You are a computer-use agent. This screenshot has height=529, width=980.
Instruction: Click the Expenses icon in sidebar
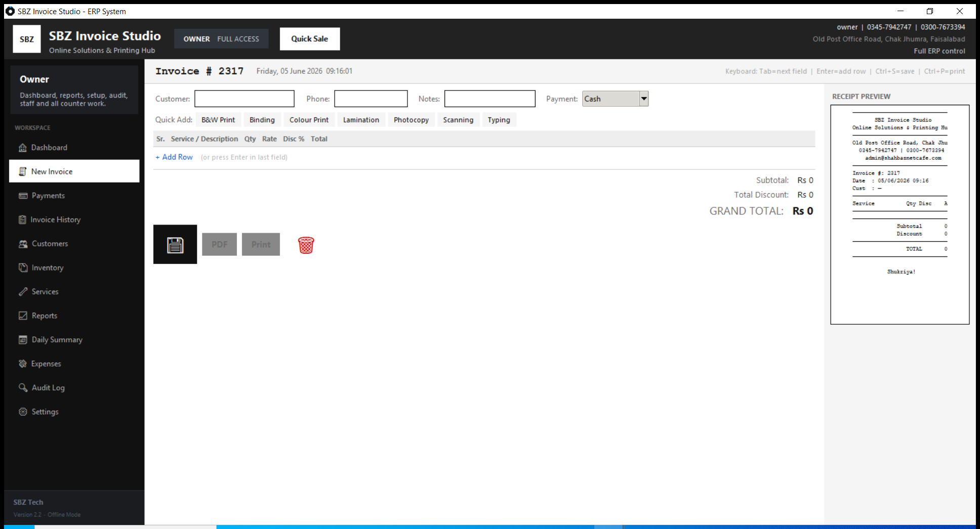pos(23,364)
